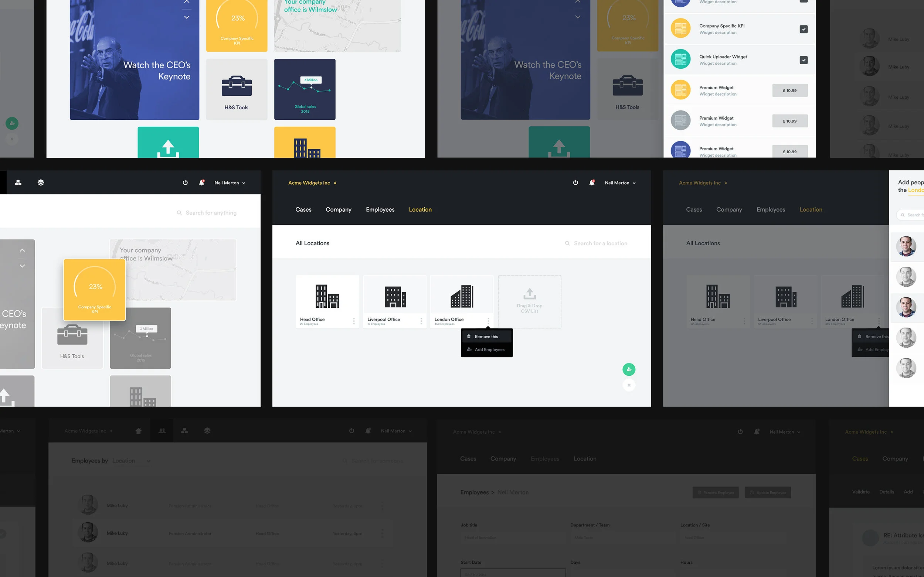Toggle the Quick Uploader Widget checkbox
The image size is (924, 577).
(804, 60)
